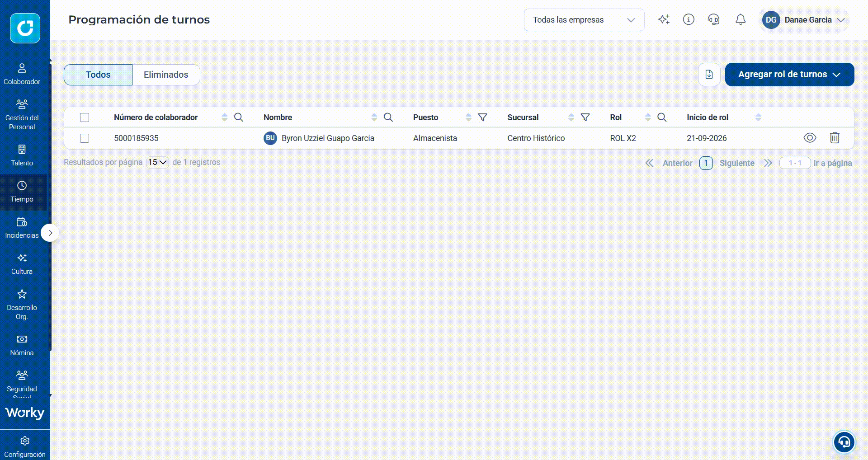View Byron Uzziel's shift role eye icon
Screen dimensions: 868x460
coord(810,138)
